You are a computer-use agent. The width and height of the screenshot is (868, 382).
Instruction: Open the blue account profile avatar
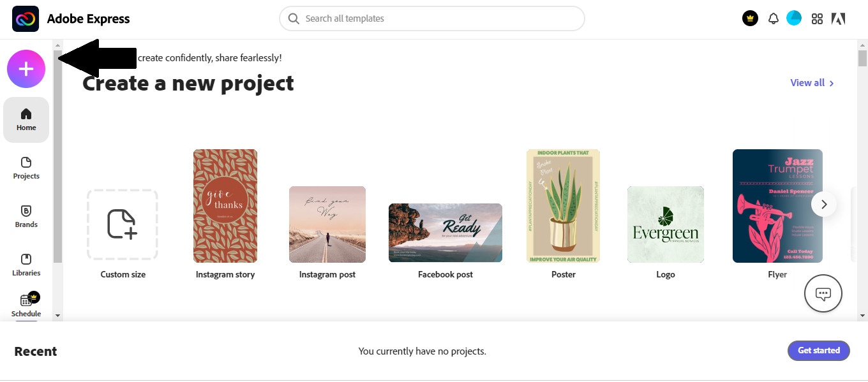794,18
